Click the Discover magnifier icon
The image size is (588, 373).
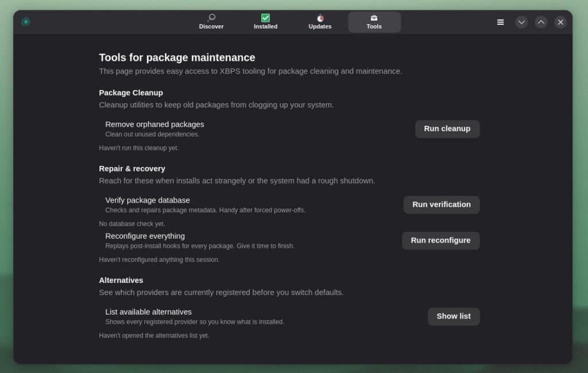[211, 18]
